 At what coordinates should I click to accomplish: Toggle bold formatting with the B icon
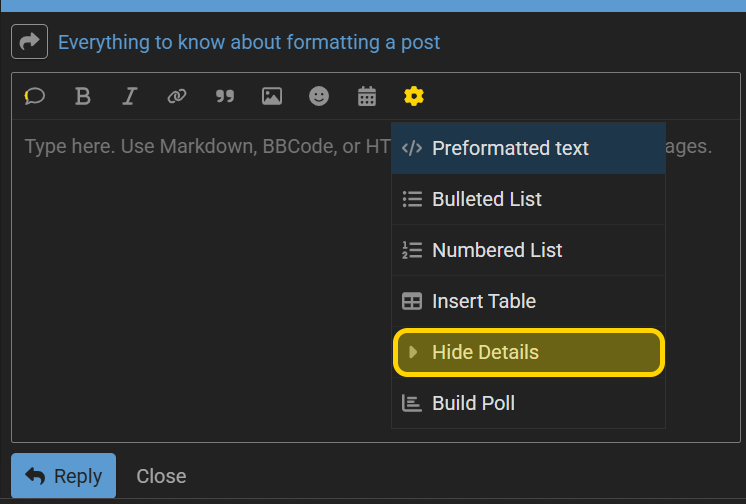click(x=82, y=96)
